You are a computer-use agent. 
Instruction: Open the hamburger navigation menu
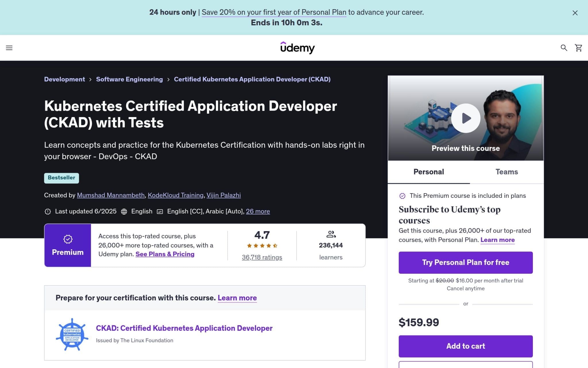point(9,48)
